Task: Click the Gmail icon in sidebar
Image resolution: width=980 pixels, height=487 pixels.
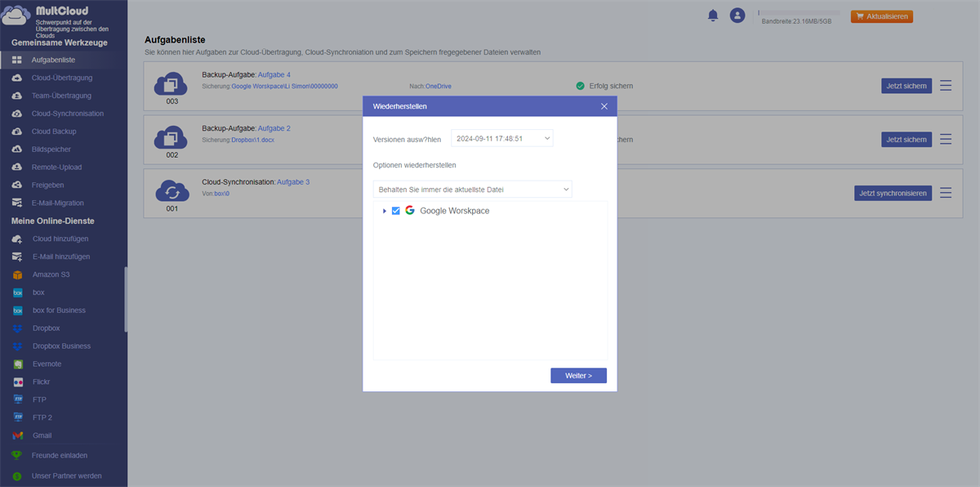Action: click(17, 436)
